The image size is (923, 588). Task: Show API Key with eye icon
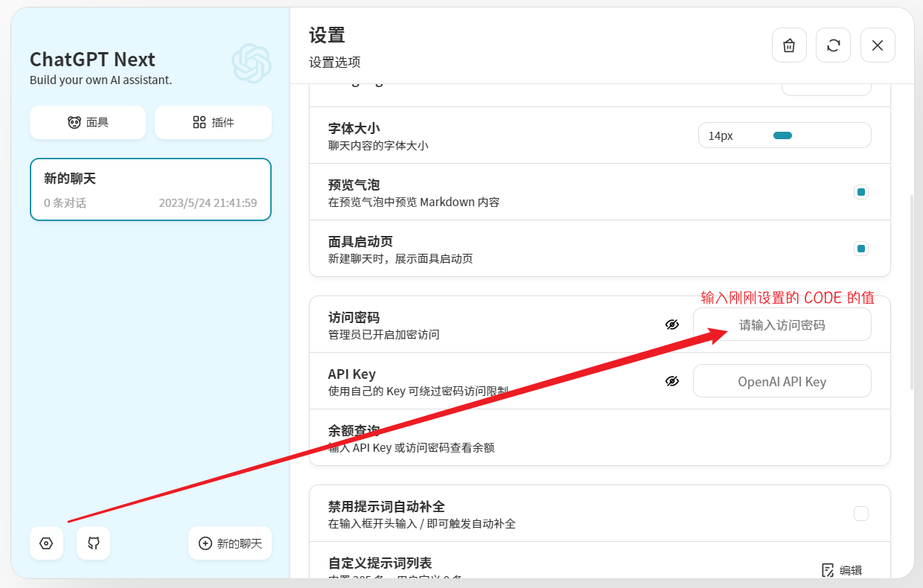click(x=672, y=381)
